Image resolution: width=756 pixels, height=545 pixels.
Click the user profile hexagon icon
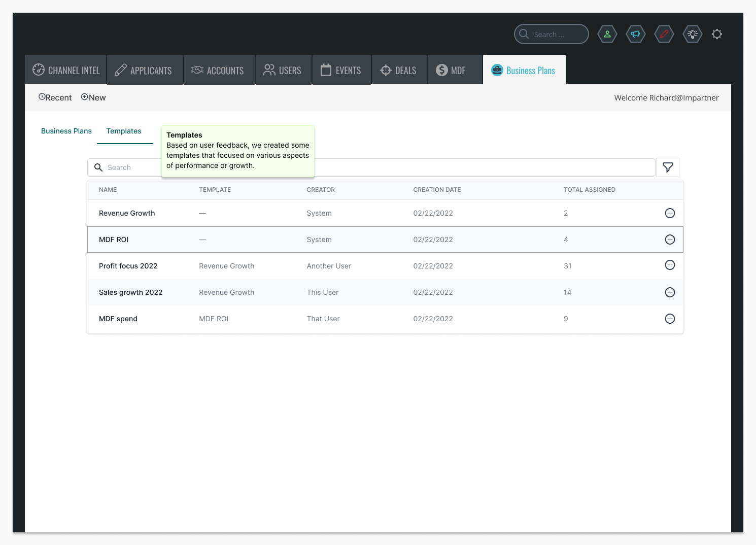point(607,35)
